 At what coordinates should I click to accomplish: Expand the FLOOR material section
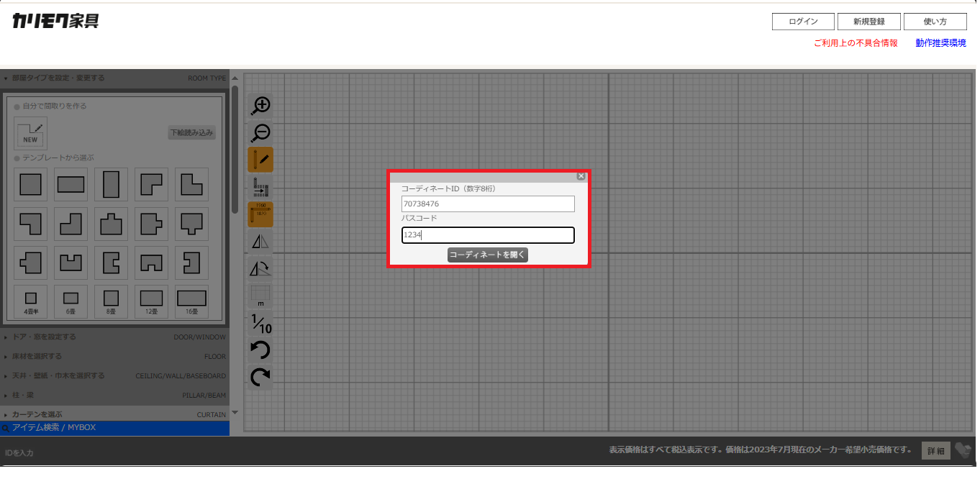coord(115,356)
